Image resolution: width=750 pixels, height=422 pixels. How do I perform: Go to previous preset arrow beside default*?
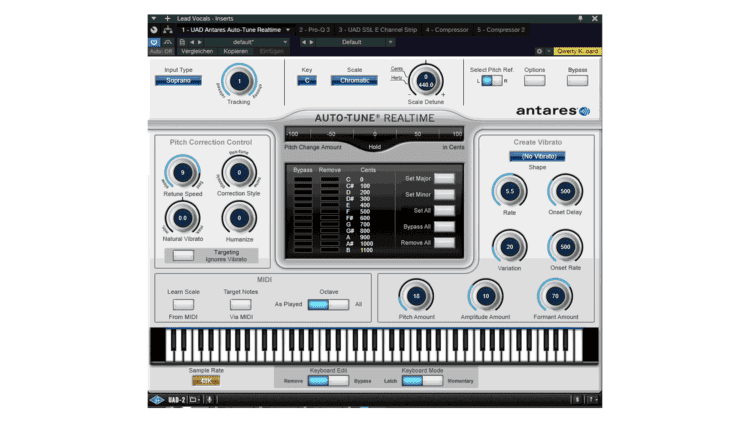click(x=192, y=42)
